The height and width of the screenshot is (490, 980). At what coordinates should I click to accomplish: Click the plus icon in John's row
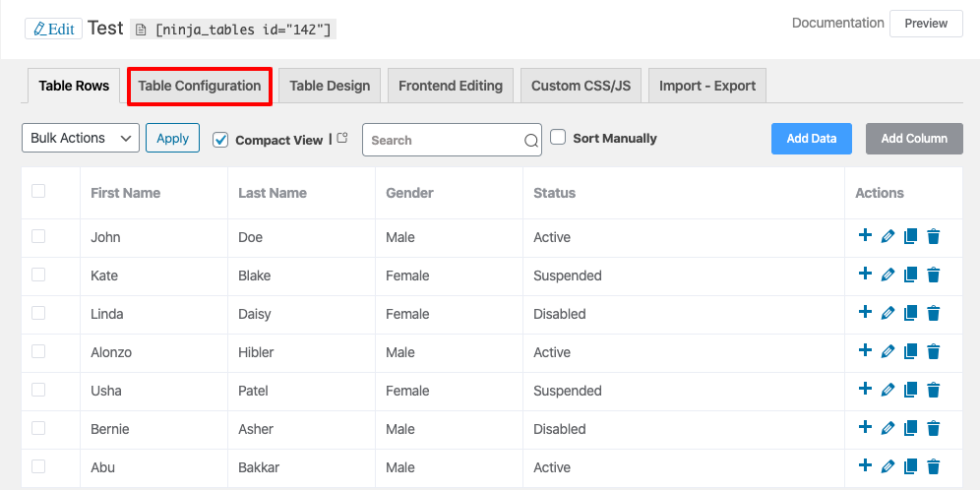point(865,235)
